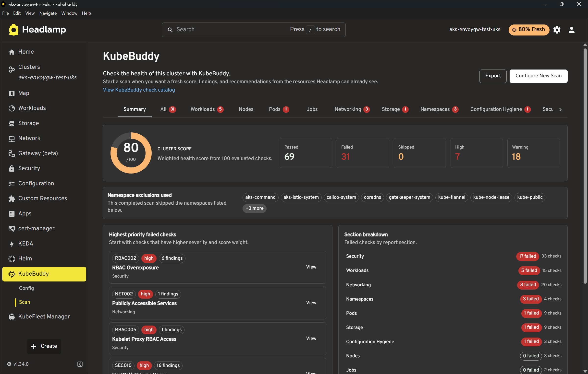
Task: Open the Gateway (beta) sidebar icon
Action: click(x=12, y=153)
